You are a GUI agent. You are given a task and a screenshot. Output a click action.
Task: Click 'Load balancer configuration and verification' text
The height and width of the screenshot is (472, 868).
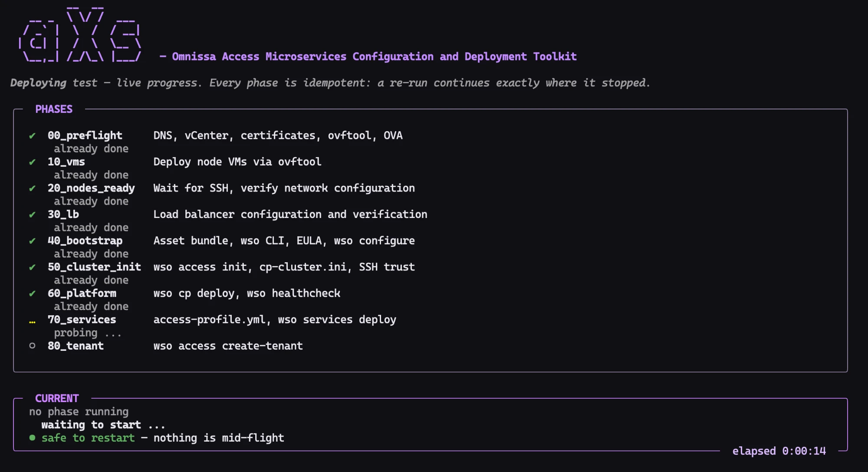(x=290, y=215)
